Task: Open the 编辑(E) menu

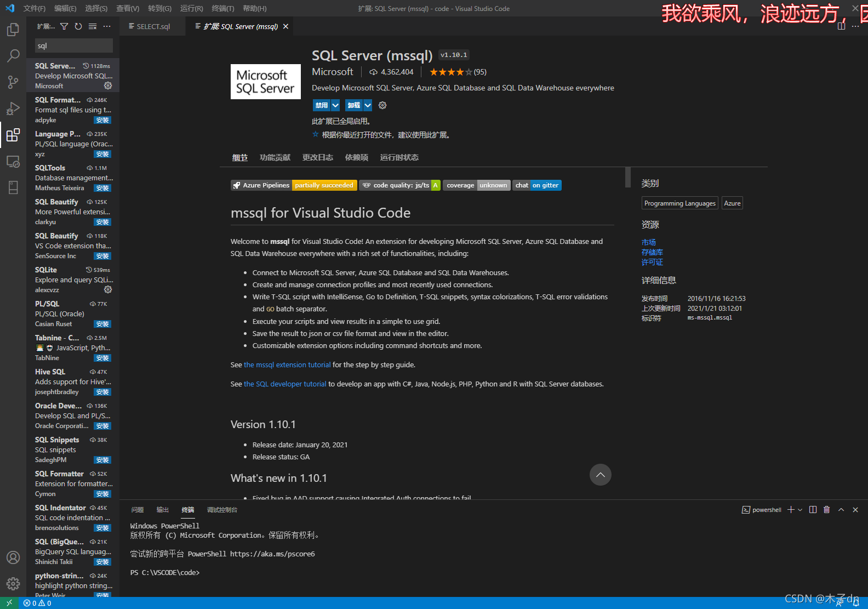Action: point(65,8)
